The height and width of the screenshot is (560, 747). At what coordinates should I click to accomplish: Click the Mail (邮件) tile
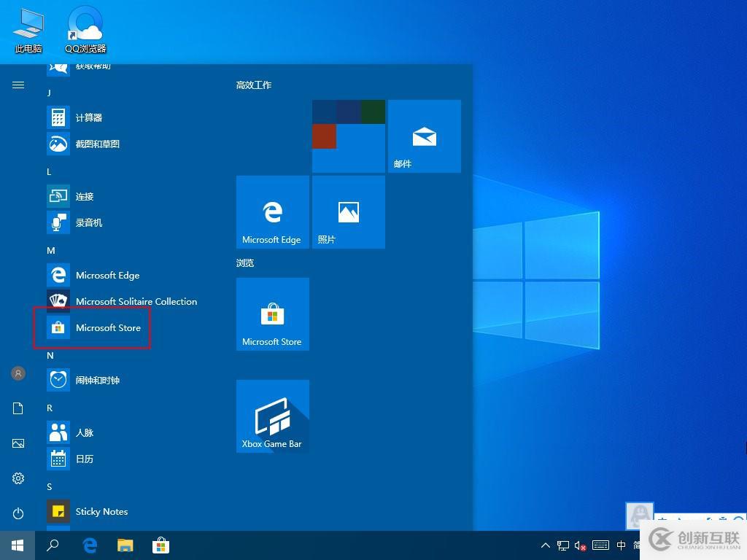pos(425,136)
